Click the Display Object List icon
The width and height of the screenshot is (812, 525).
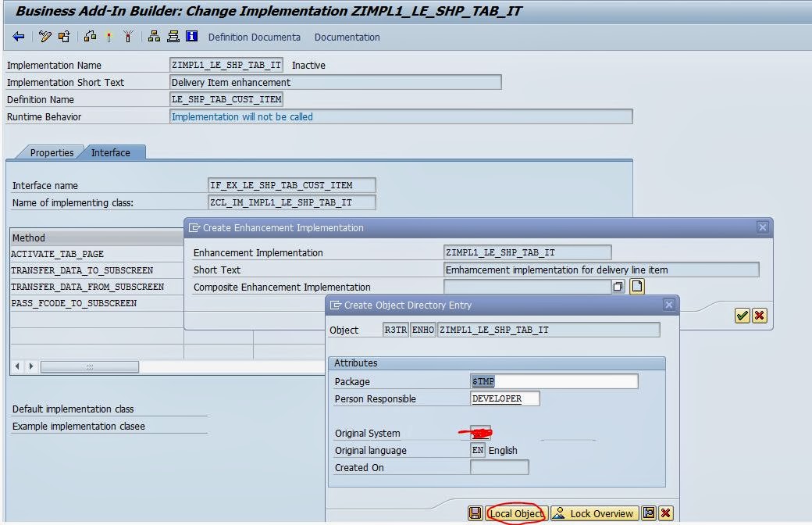coord(173,36)
